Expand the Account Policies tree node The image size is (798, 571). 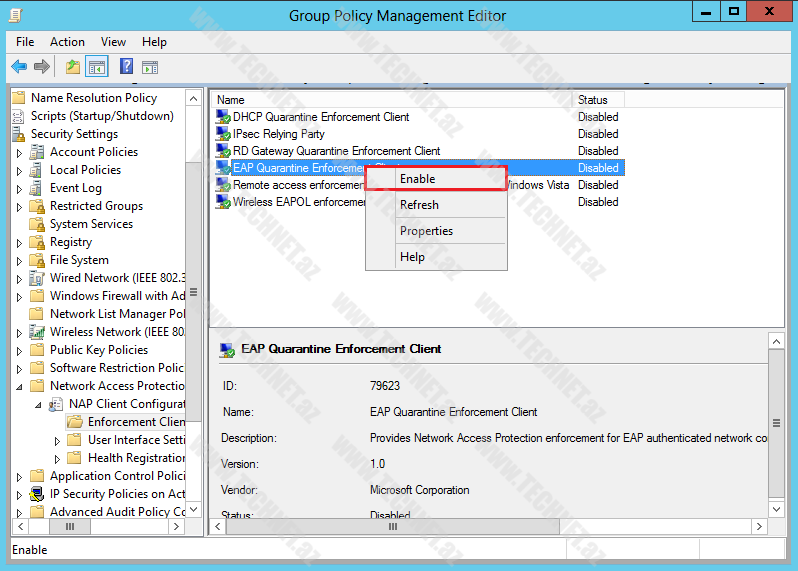click(x=19, y=152)
